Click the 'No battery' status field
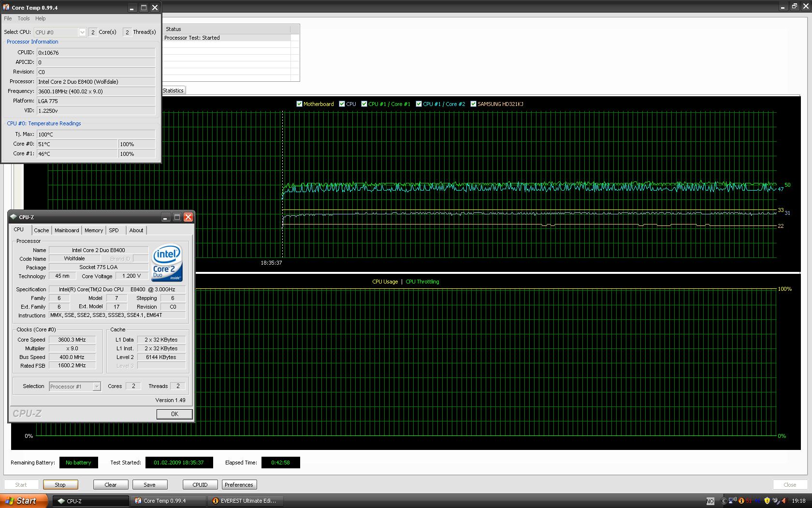Image resolution: width=812 pixels, height=508 pixels. tap(78, 463)
